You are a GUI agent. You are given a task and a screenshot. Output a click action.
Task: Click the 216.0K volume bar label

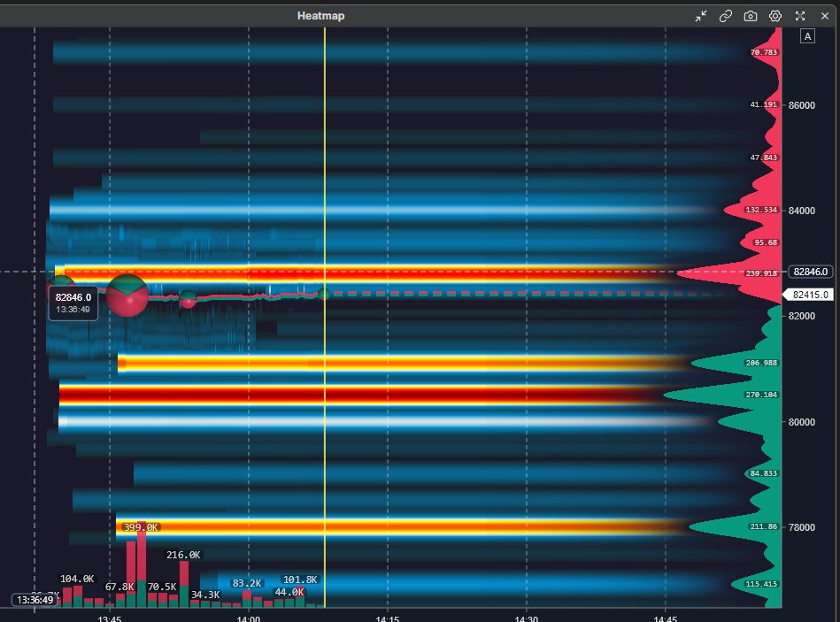[183, 555]
